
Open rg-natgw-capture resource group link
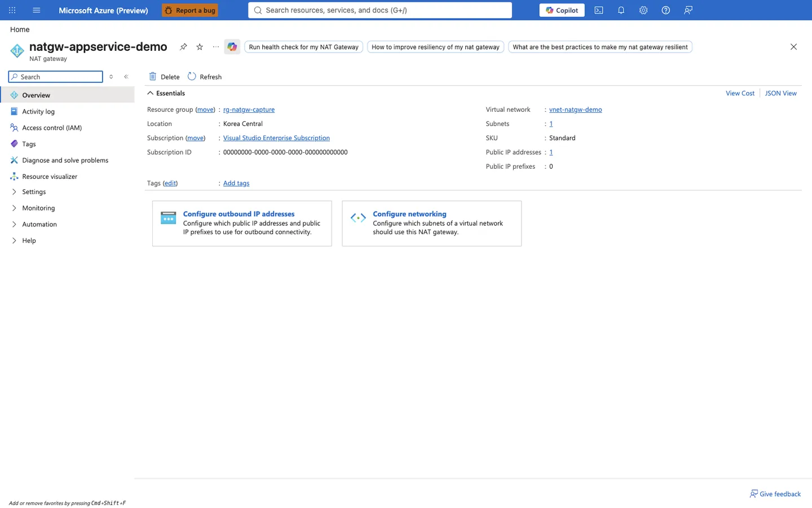[x=249, y=110]
